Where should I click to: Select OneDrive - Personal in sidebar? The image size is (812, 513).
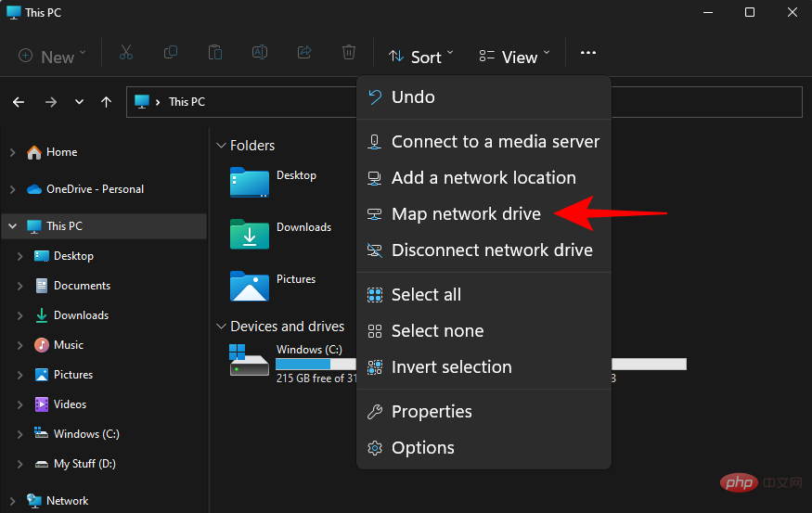point(95,189)
